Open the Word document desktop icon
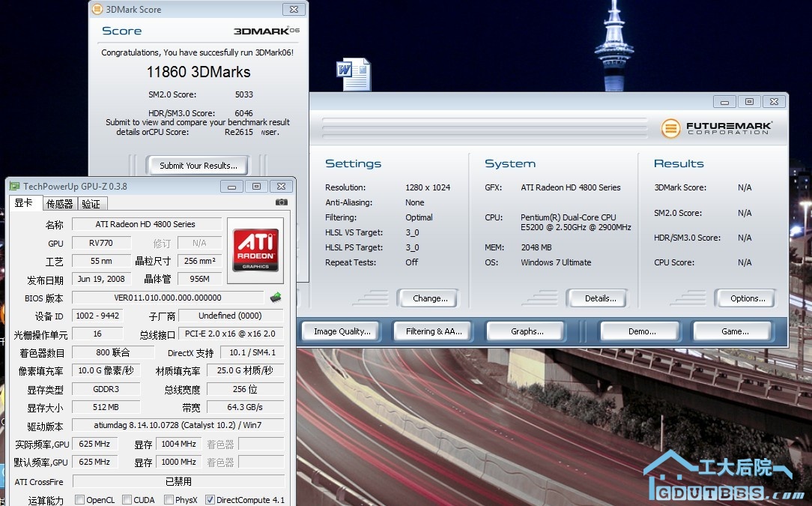Image resolution: width=812 pixels, height=506 pixels. tap(354, 74)
